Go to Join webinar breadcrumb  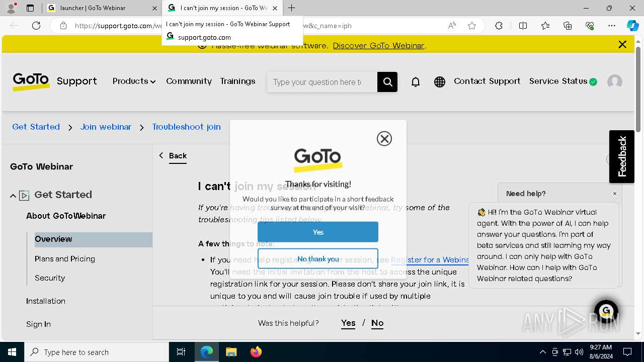(106, 127)
